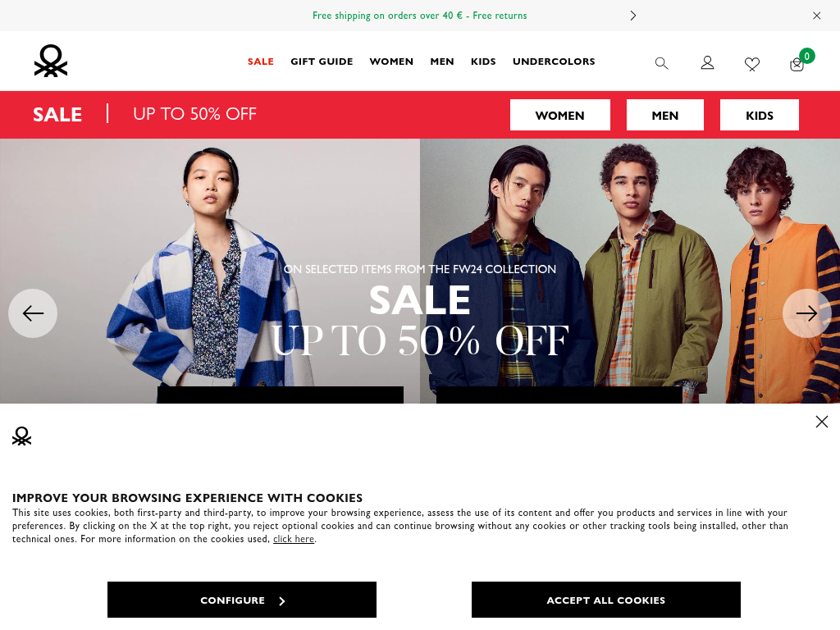
Task: Accept all cookies
Action: pyautogui.click(x=606, y=600)
